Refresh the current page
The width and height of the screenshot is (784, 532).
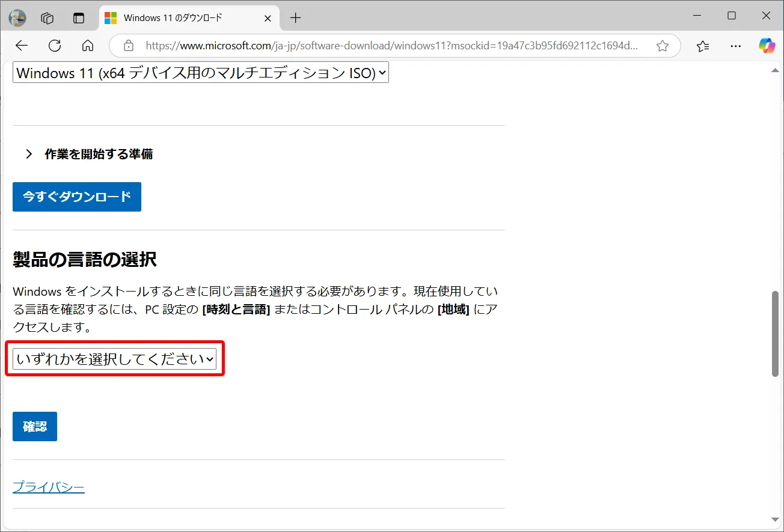(55, 46)
